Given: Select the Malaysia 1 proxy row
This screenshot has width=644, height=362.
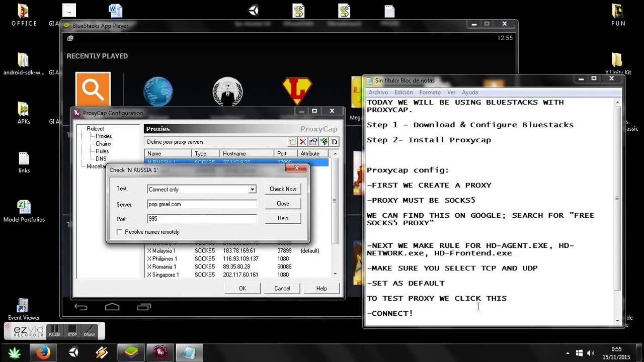Looking at the screenshot, I should click(x=236, y=251).
